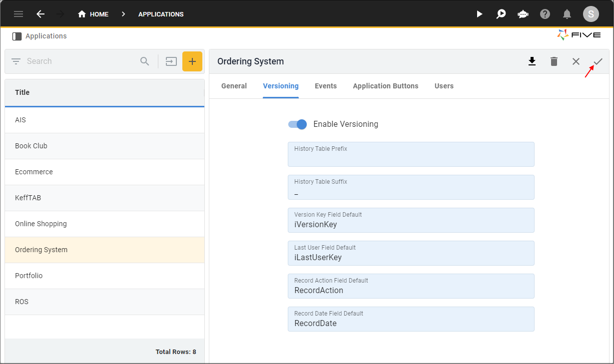Click the Five logo
Screen dimensions: 614x364
(579, 35)
